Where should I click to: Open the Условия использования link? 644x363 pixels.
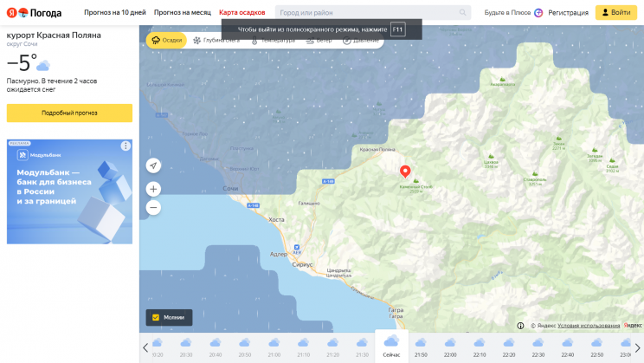click(589, 326)
